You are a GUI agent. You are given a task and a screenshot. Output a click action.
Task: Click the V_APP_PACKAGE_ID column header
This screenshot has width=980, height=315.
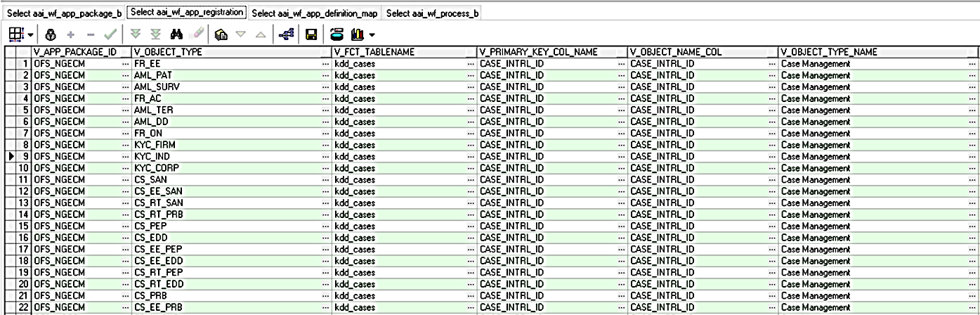tap(81, 52)
